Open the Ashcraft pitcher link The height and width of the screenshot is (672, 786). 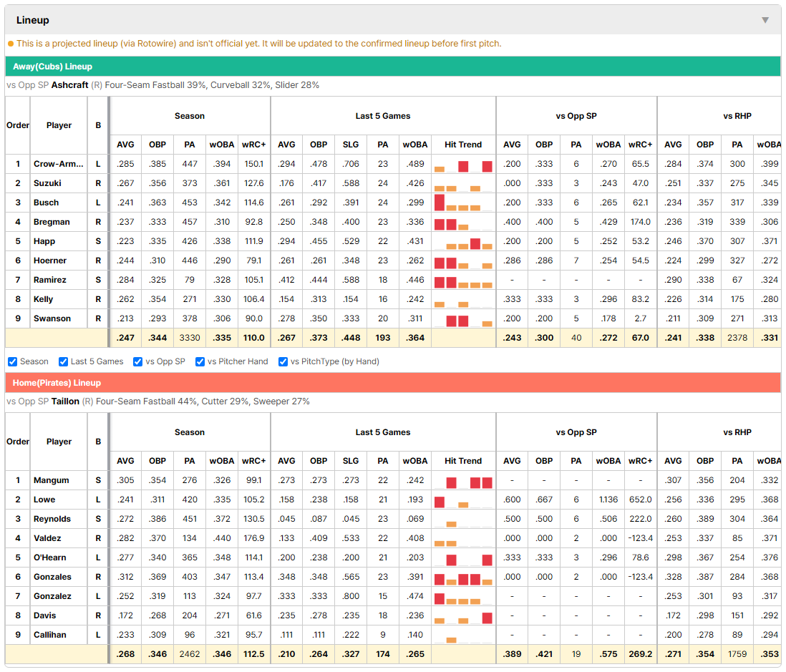click(x=69, y=85)
